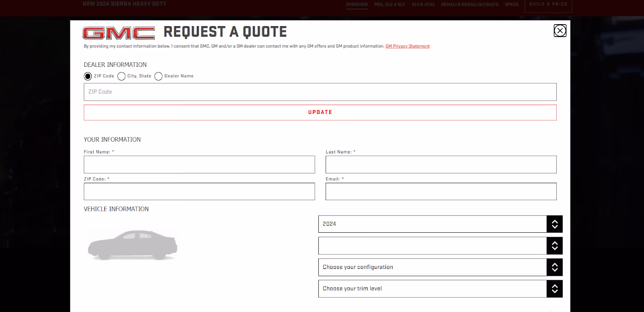Click the UPDATE button
Image resolution: width=644 pixels, height=312 pixels.
click(320, 112)
